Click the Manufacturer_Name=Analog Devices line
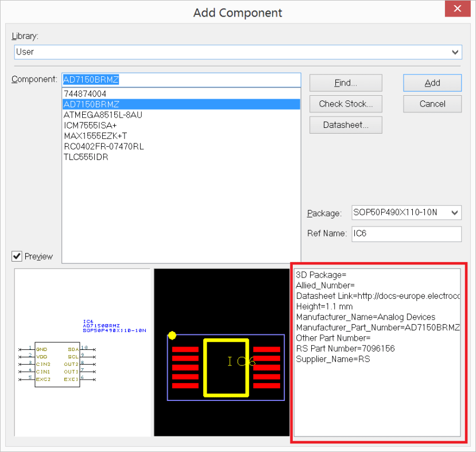Image resolution: width=476 pixels, height=452 pixels. 366,317
